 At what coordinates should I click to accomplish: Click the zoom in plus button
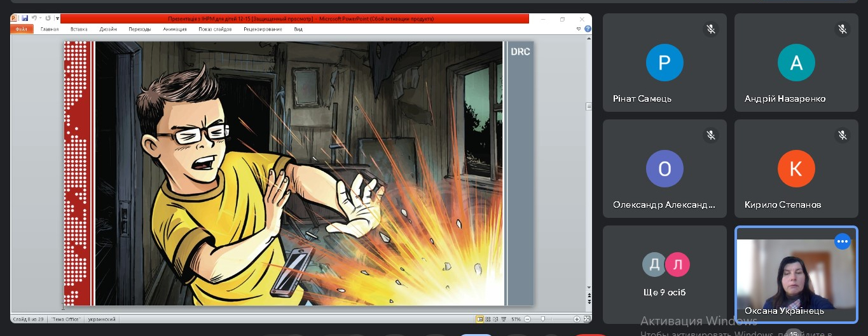point(577,319)
